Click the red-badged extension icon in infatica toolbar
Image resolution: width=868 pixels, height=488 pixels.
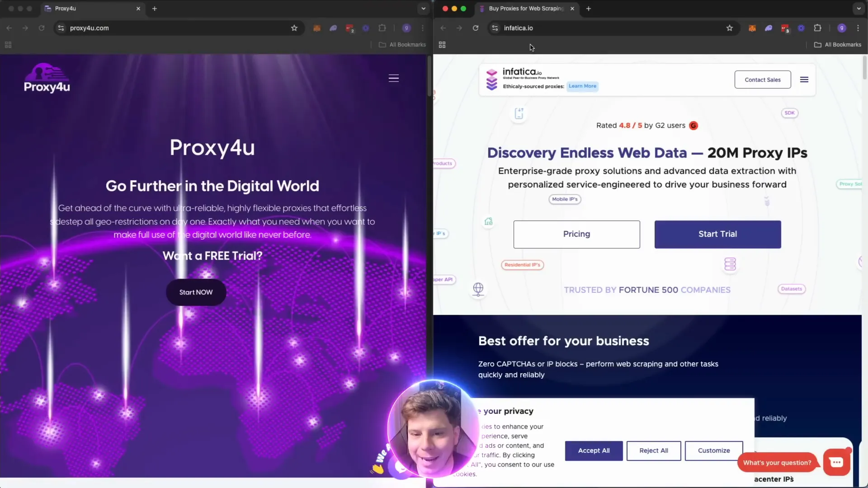tap(785, 28)
